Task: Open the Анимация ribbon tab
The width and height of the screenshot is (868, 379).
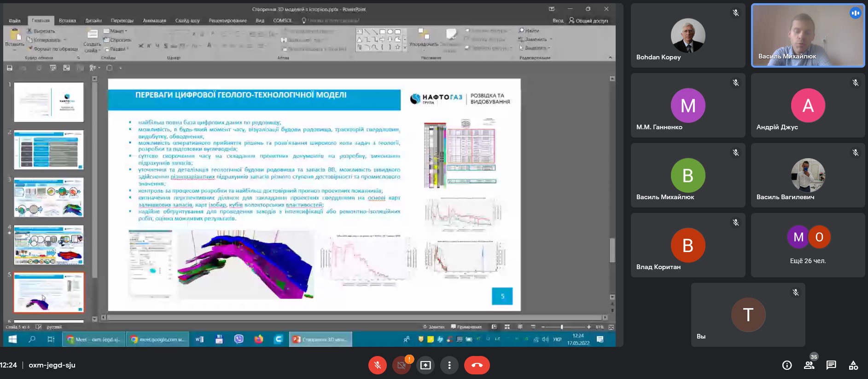Action: coord(154,21)
